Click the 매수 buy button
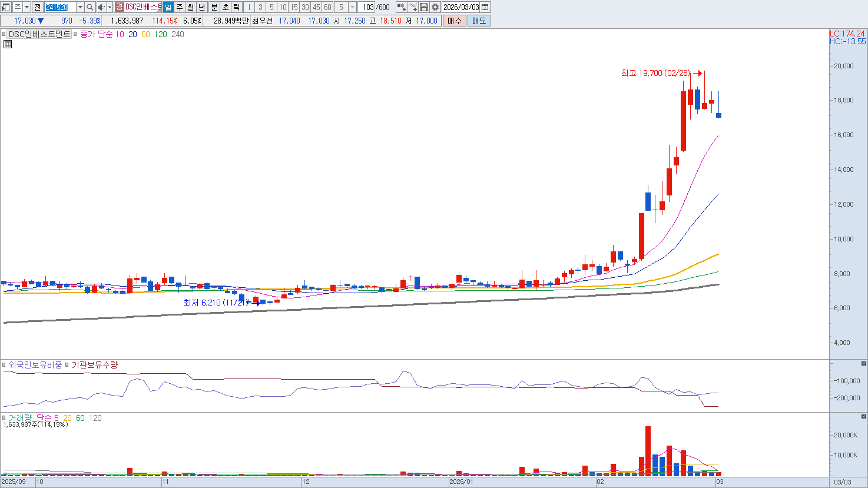This screenshot has height=488, width=868. (455, 21)
